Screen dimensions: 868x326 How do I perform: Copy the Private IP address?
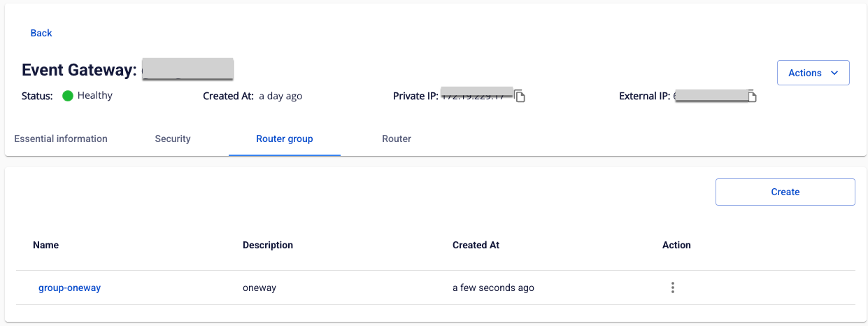click(520, 97)
